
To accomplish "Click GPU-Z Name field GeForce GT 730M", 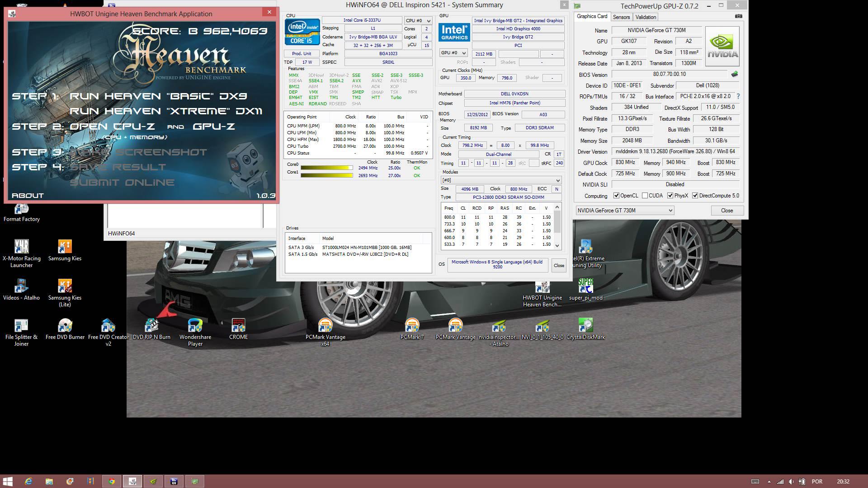I will (656, 30).
